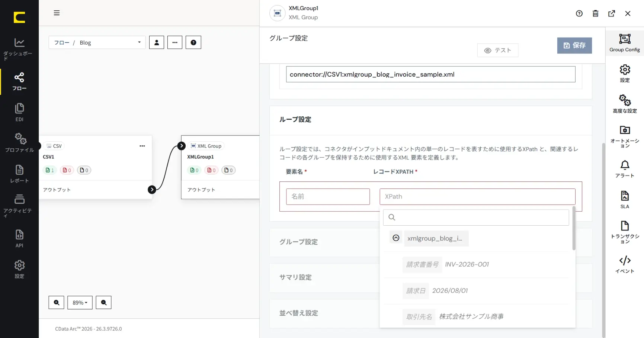Open the EDI sidebar item
644x338 pixels.
click(x=19, y=113)
